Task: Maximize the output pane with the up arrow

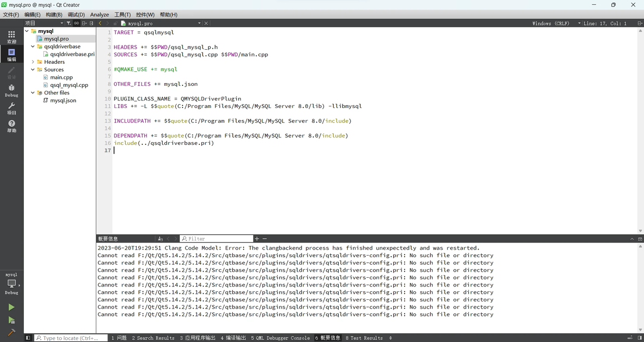Action: tap(632, 239)
